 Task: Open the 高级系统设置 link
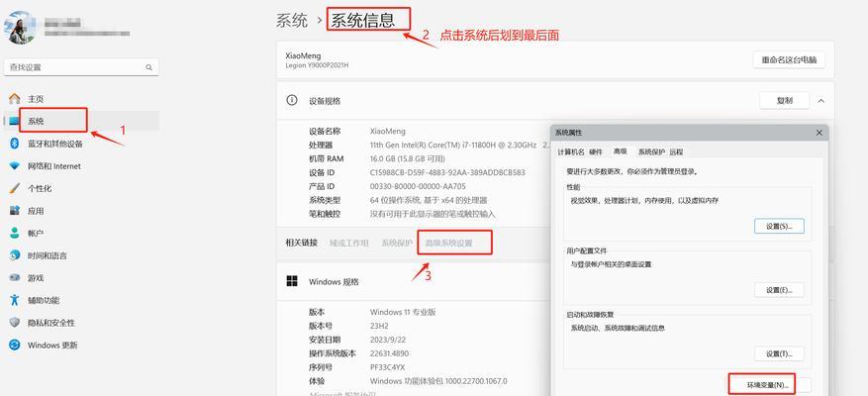[449, 243]
